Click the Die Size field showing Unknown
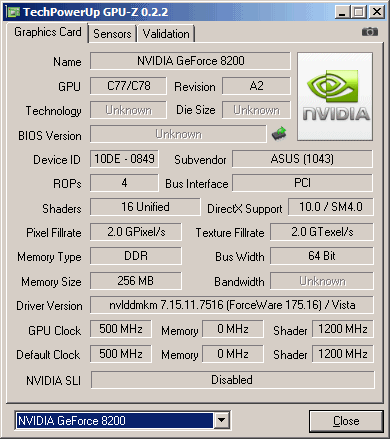The height and width of the screenshot is (439, 390). point(256,110)
